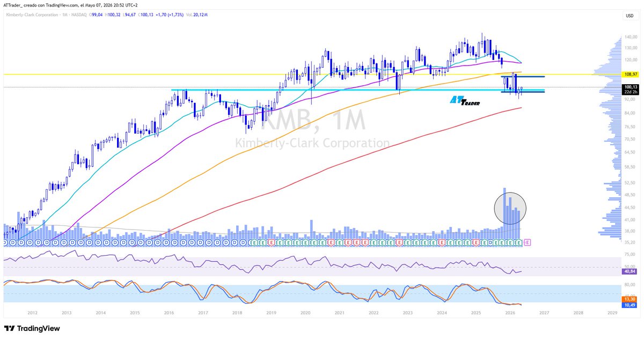This screenshot has width=644, height=339.
Task: Click the 84,00 price axis label
Action: pyautogui.click(x=629, y=113)
